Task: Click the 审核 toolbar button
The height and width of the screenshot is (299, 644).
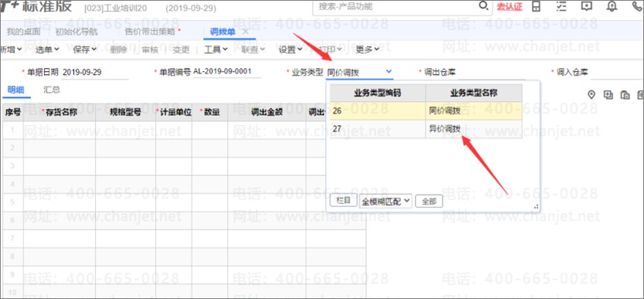Action: coord(150,49)
